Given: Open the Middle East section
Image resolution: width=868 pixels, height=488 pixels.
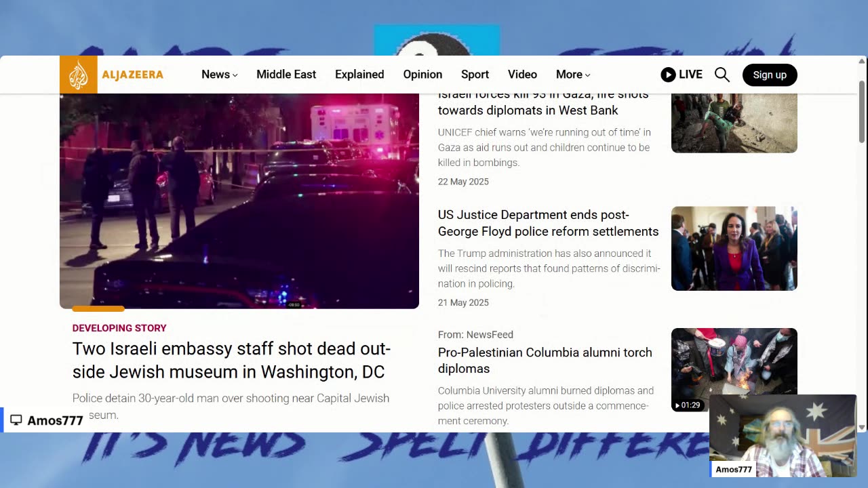Looking at the screenshot, I should pyautogui.click(x=286, y=75).
